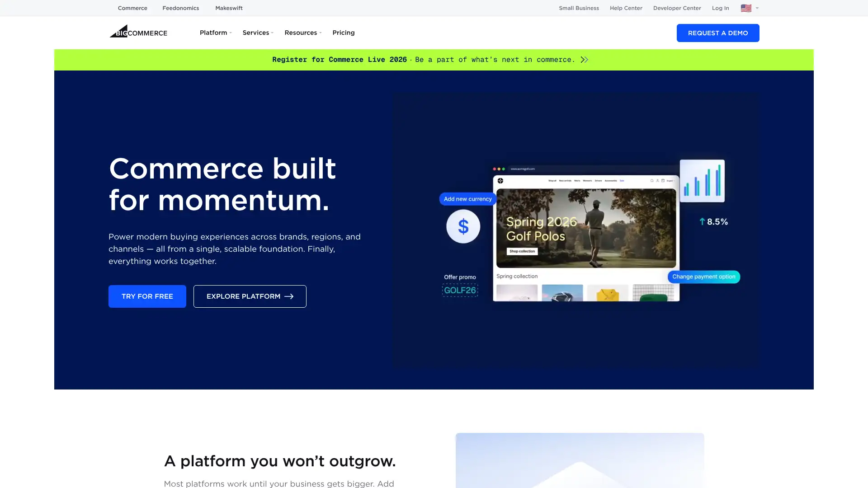Click the GOLF26 promo code
868x488 pixels.
[x=460, y=290]
